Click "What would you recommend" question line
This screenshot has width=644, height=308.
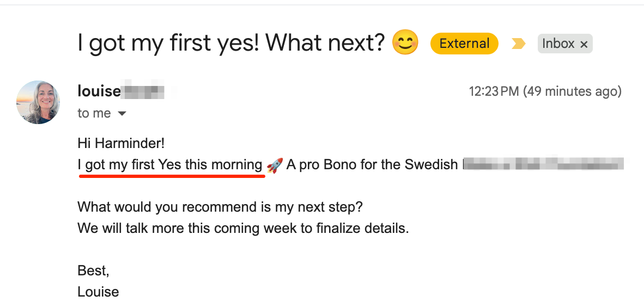(220, 207)
